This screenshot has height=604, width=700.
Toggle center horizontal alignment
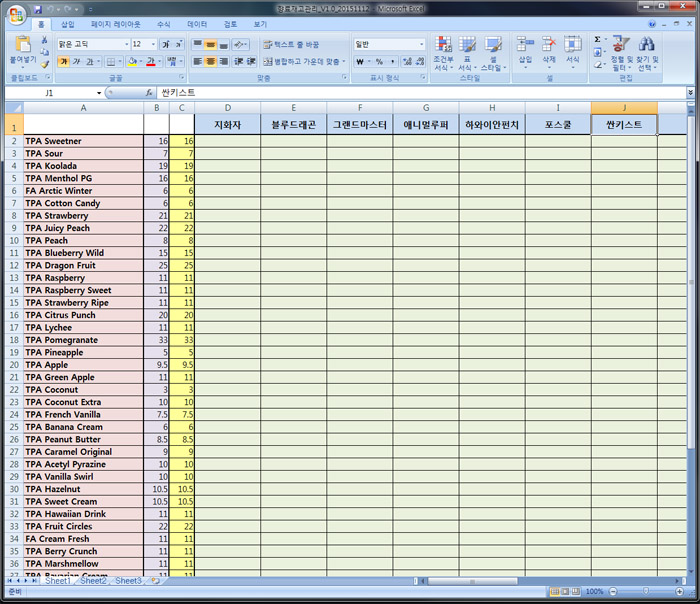coord(210,62)
